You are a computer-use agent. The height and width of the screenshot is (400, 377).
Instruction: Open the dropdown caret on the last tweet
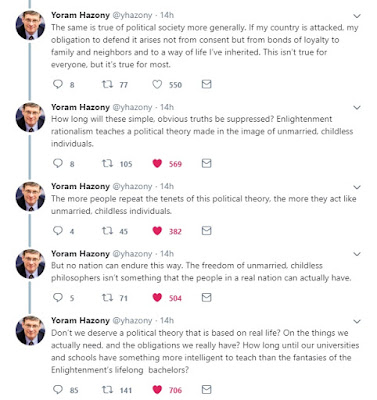point(357,322)
